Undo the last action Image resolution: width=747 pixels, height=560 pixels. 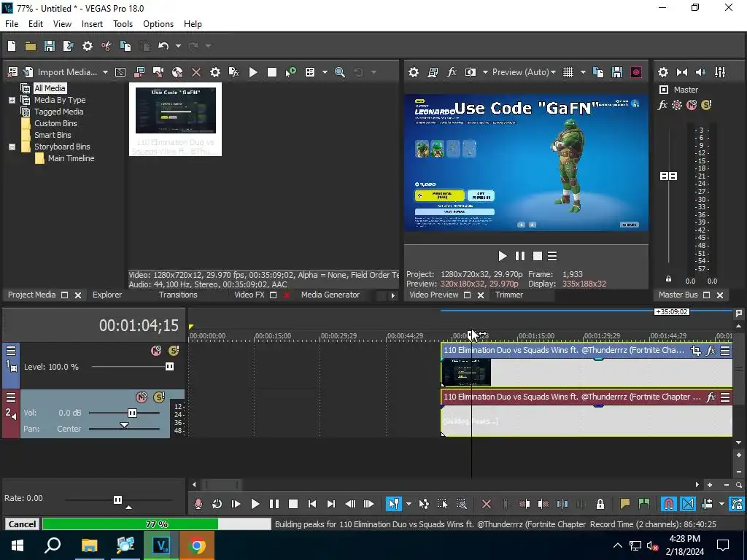tap(163, 46)
